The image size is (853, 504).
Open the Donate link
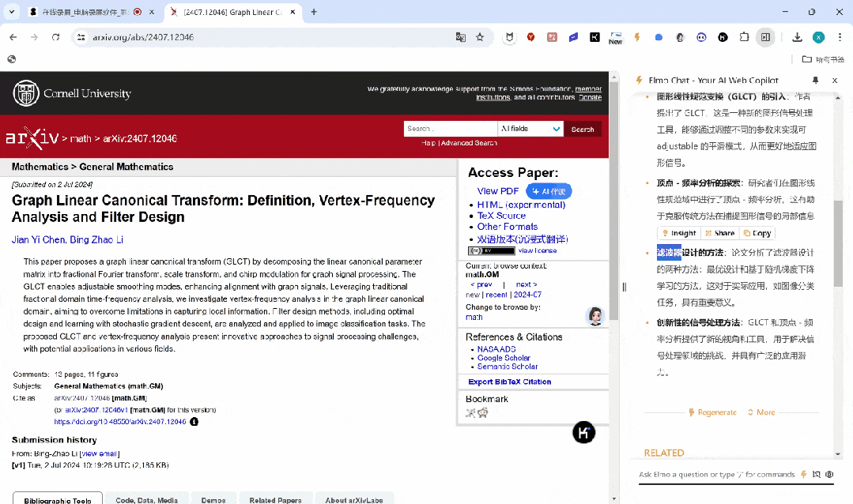tap(590, 97)
